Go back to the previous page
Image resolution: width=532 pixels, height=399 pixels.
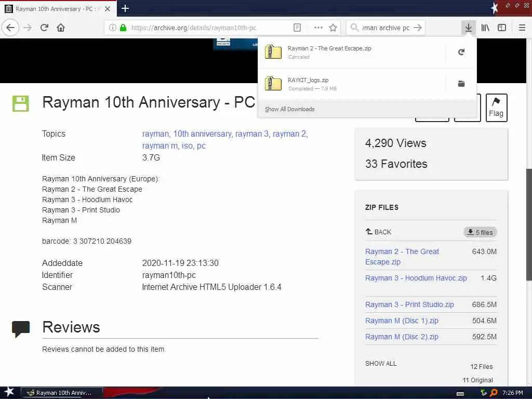[10, 28]
